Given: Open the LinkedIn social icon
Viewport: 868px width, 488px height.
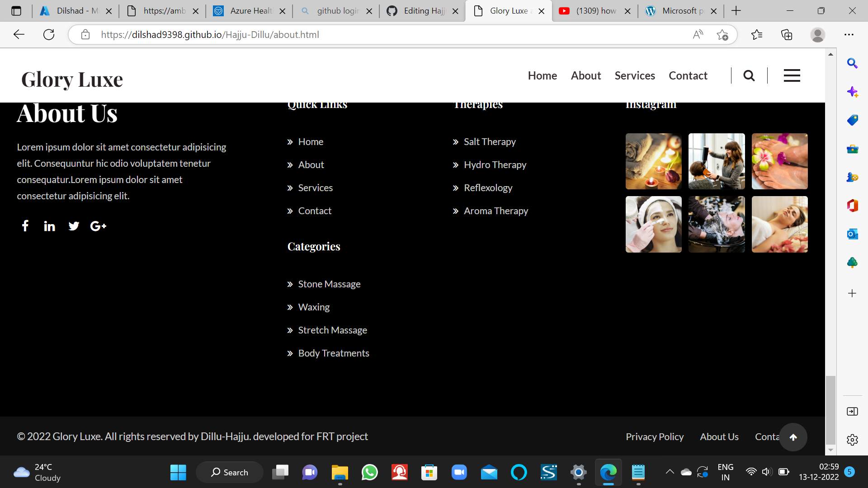Looking at the screenshot, I should (x=49, y=226).
